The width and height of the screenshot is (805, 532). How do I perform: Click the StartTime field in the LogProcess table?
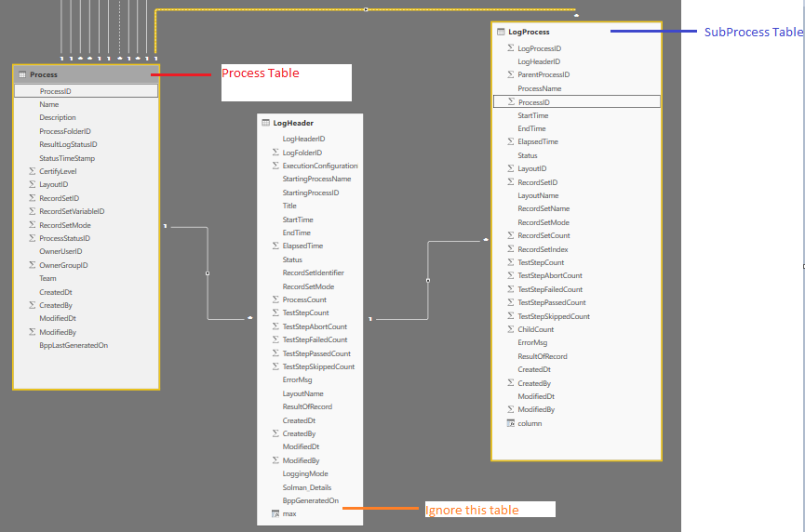pos(533,115)
